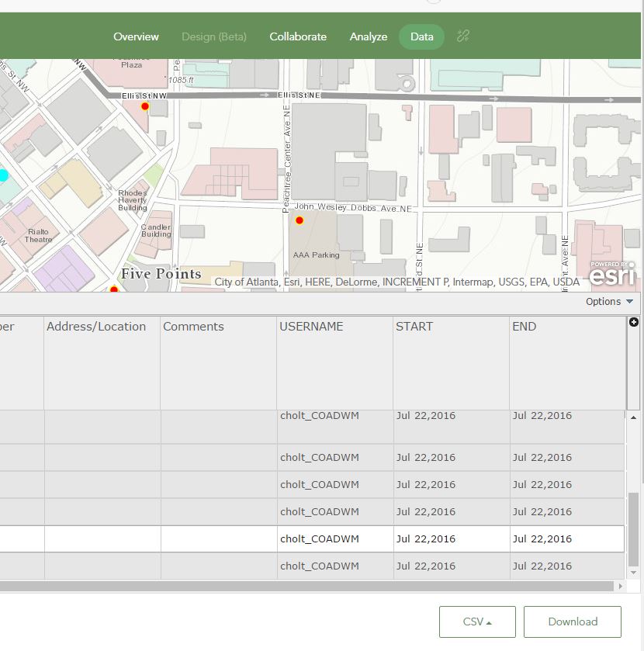
Task: Click the table scroll-down arrow
Action: pyautogui.click(x=633, y=572)
